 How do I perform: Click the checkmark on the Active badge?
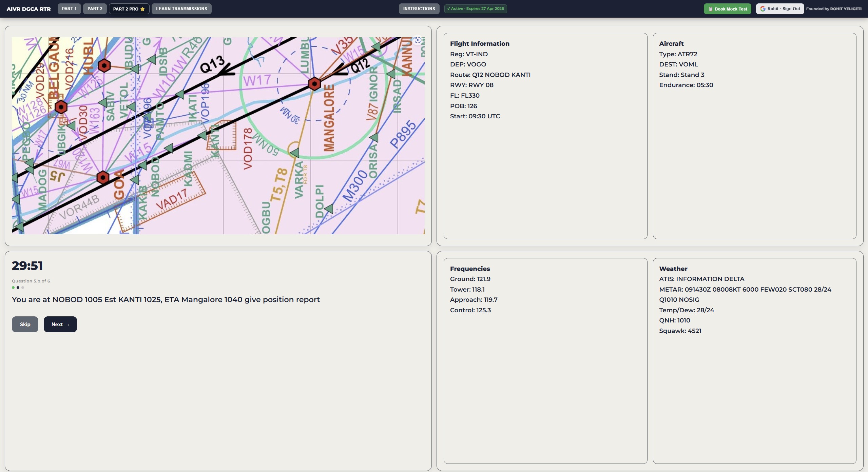[449, 8]
